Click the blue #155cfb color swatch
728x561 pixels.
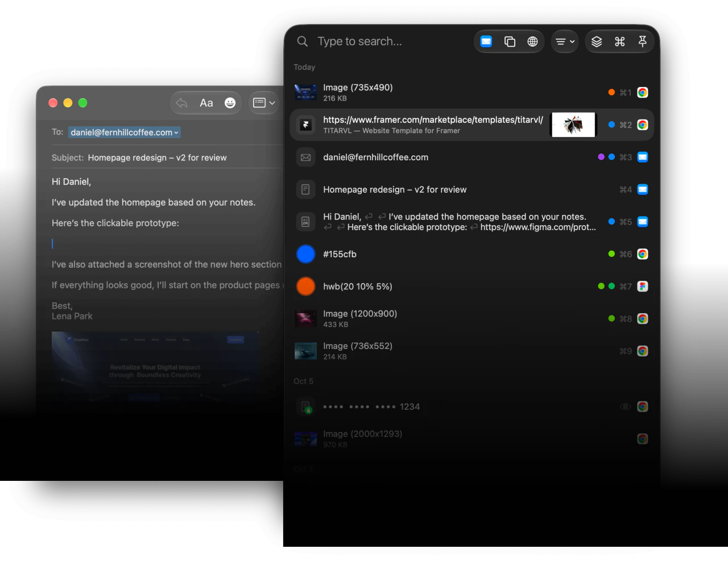click(x=305, y=254)
